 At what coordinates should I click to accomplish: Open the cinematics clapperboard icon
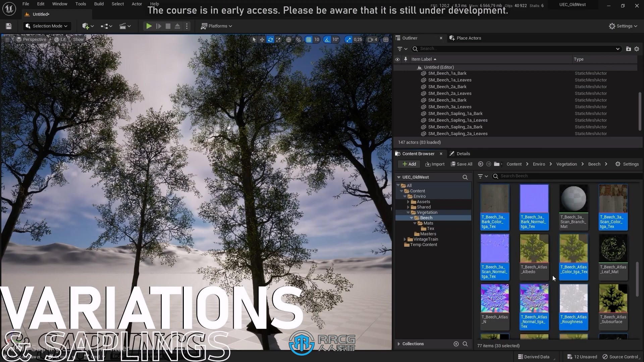pos(125,26)
